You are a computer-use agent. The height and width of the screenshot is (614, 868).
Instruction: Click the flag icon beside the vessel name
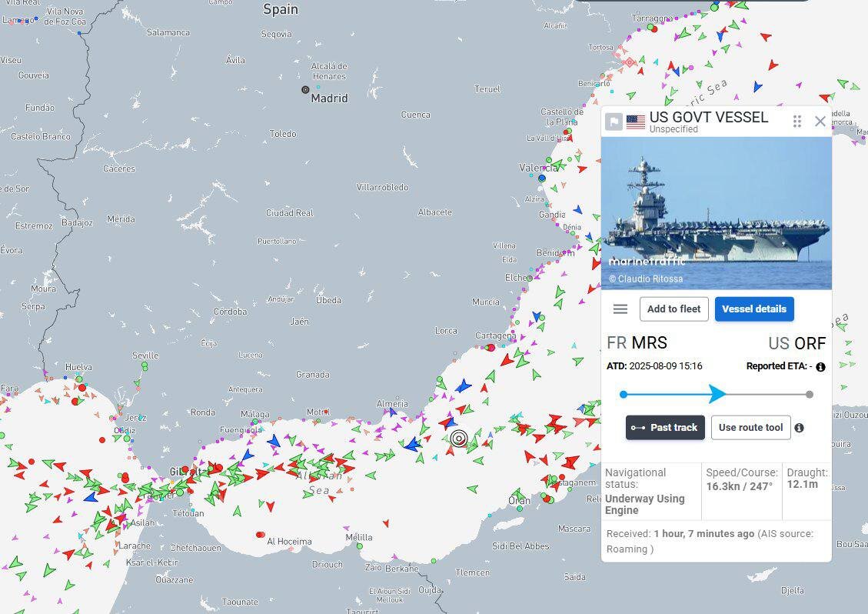[614, 122]
